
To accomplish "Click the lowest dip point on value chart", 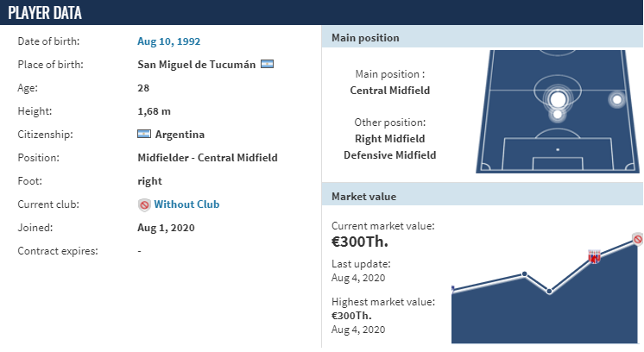I will [549, 292].
